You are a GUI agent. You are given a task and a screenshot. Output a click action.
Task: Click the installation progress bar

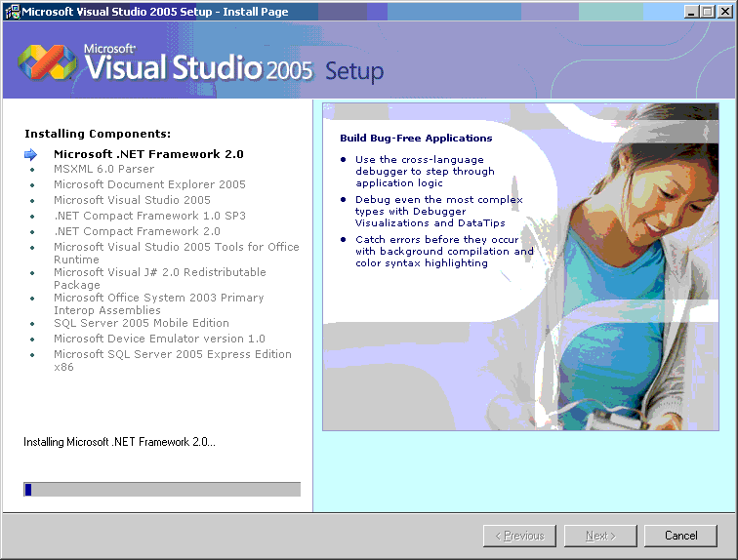coord(162,489)
